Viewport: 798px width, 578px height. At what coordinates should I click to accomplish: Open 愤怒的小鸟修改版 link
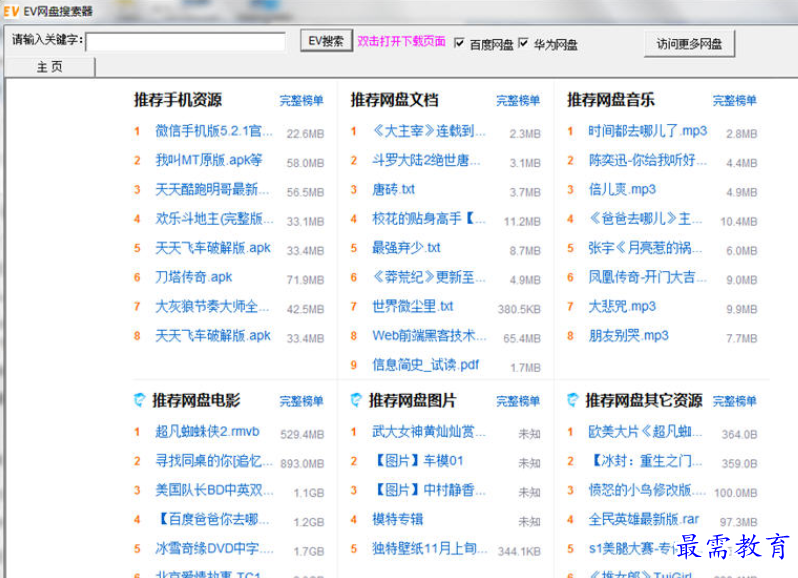click(x=647, y=490)
